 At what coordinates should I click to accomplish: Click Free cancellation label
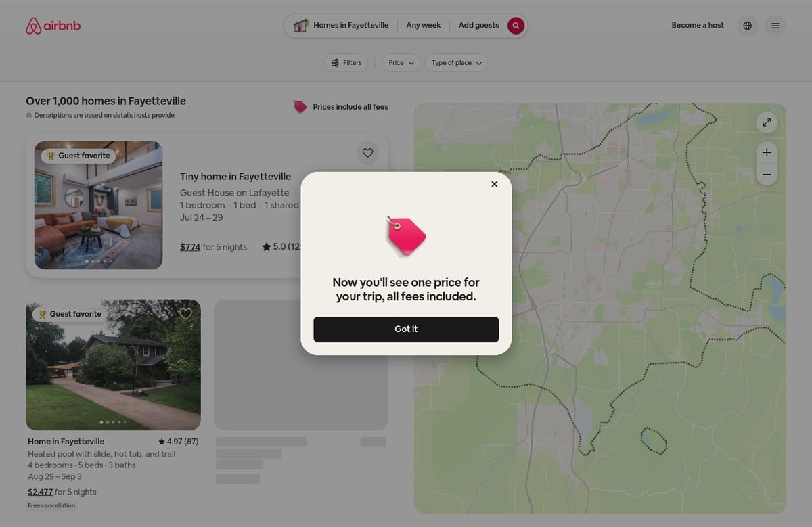point(51,505)
